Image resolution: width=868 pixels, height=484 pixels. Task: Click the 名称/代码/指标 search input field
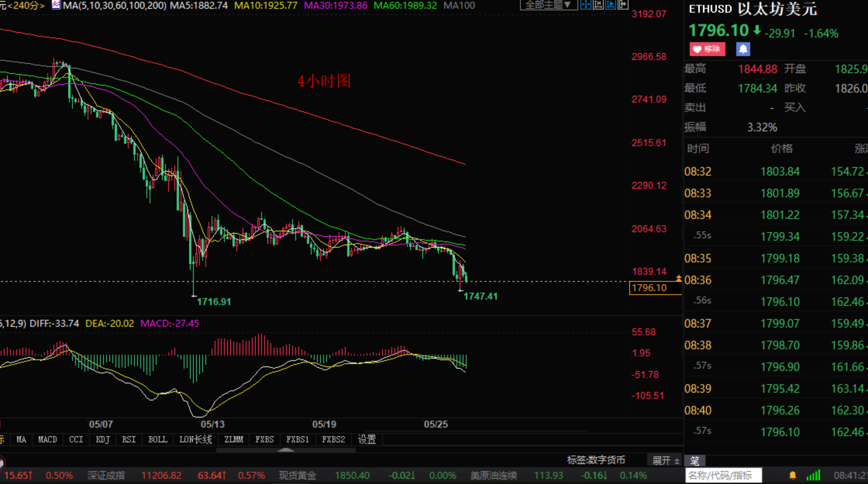723,475
